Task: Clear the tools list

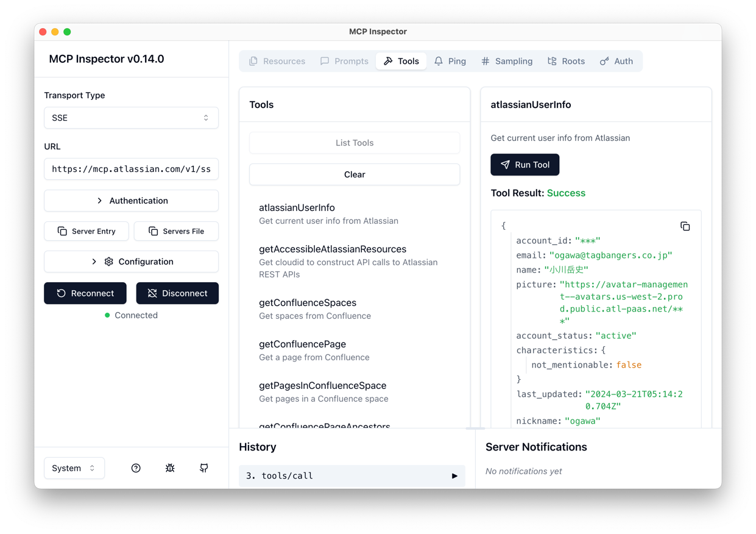Action: tap(355, 174)
